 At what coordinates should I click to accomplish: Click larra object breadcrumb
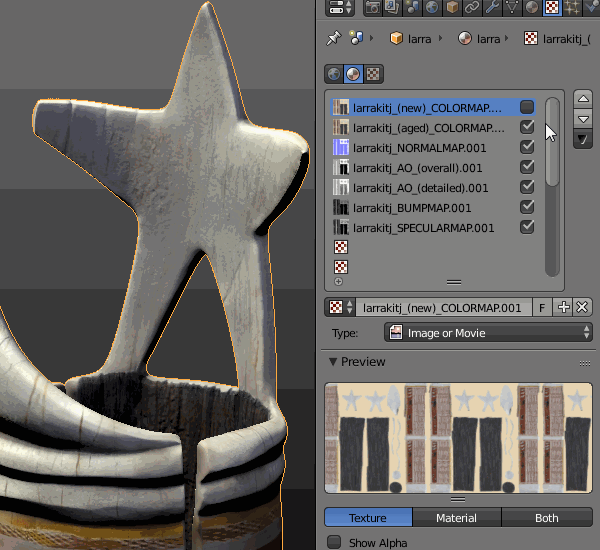pos(411,39)
